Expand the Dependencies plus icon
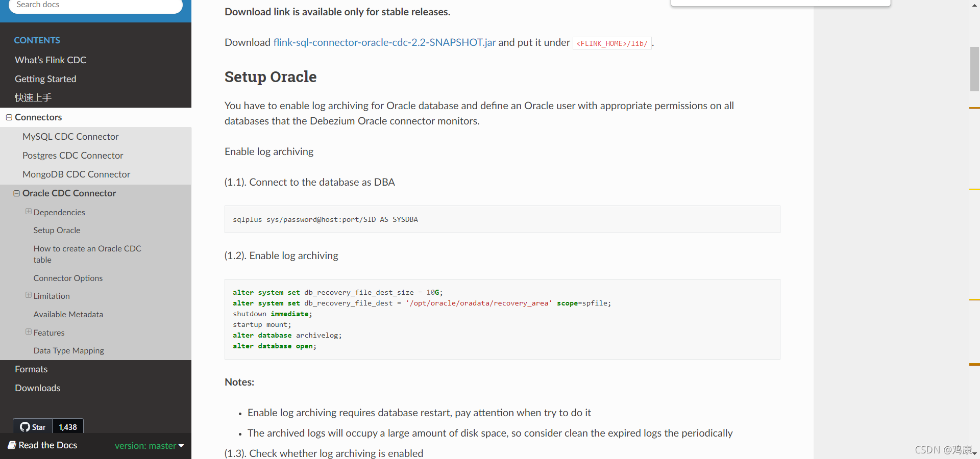This screenshot has height=459, width=980. click(29, 212)
